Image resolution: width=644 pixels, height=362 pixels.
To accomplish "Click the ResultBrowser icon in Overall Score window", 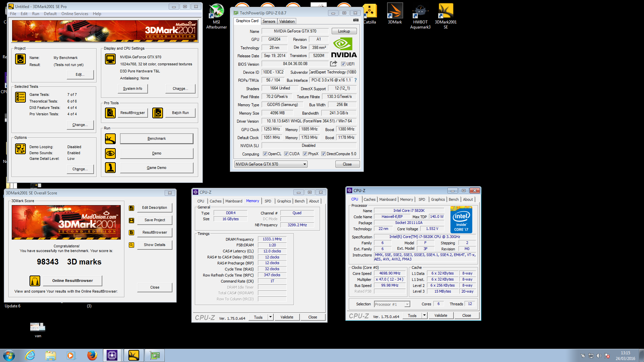I will point(131,233).
